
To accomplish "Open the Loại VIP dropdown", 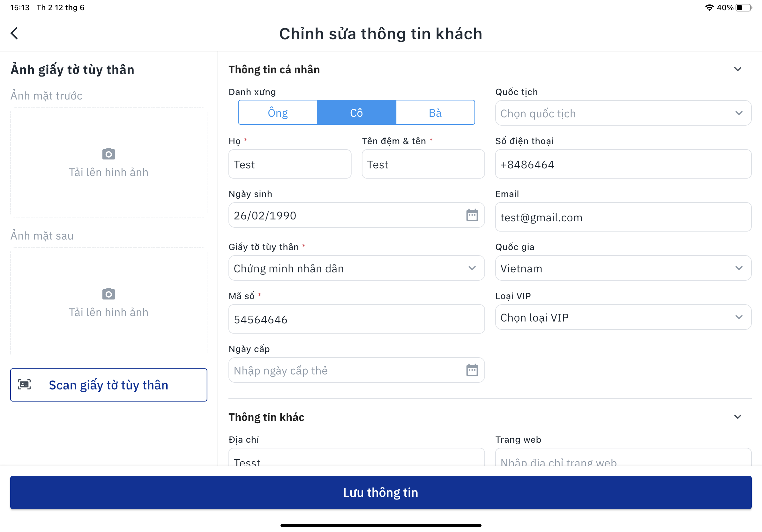I will (x=623, y=317).
